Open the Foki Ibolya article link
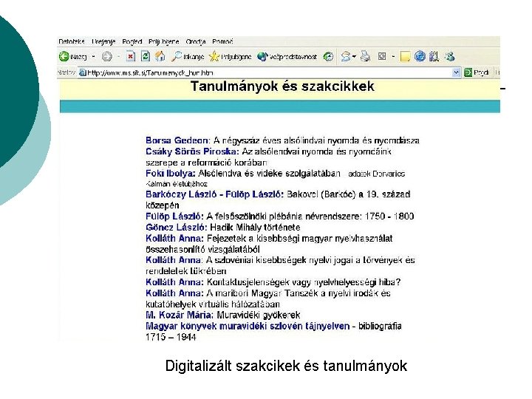The width and height of the screenshot is (532, 399). tap(171, 174)
